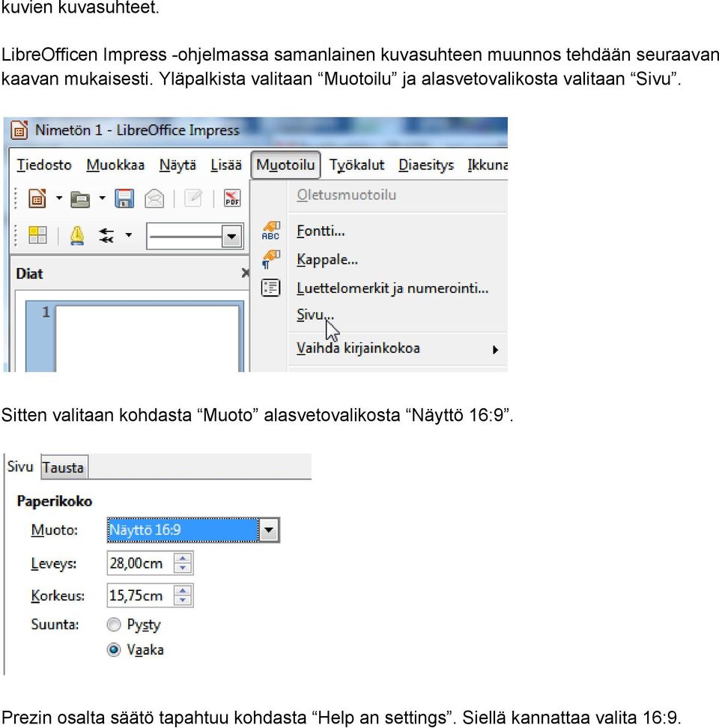Create a new presentation with the toolbar icon
The height and width of the screenshot is (728, 719).
click(37, 198)
